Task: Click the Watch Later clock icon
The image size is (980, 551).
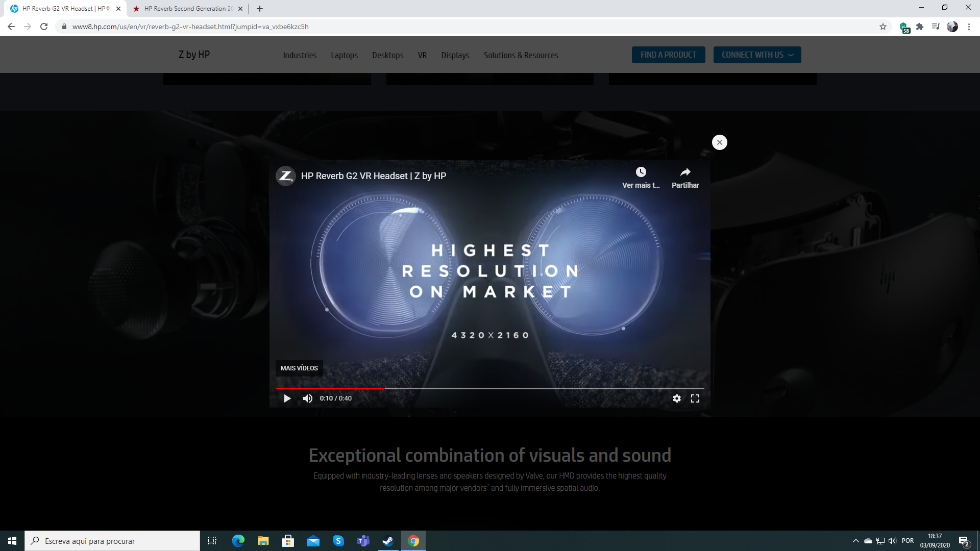Action: 641,172
